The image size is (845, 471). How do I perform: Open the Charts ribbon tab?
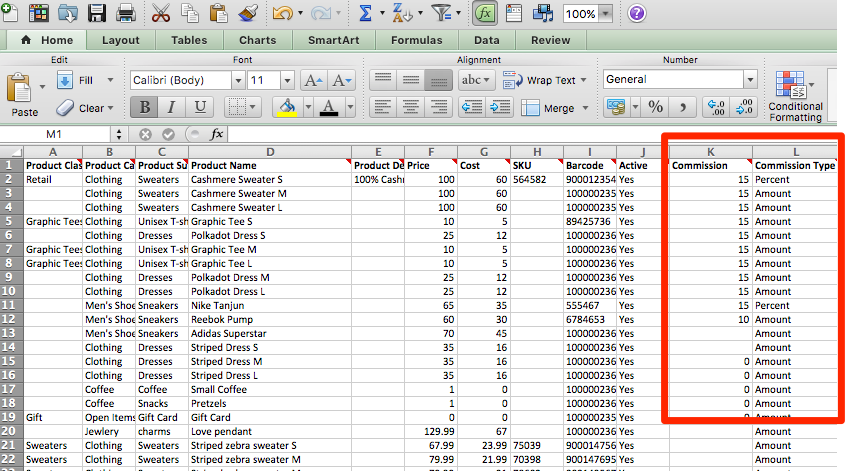[258, 41]
